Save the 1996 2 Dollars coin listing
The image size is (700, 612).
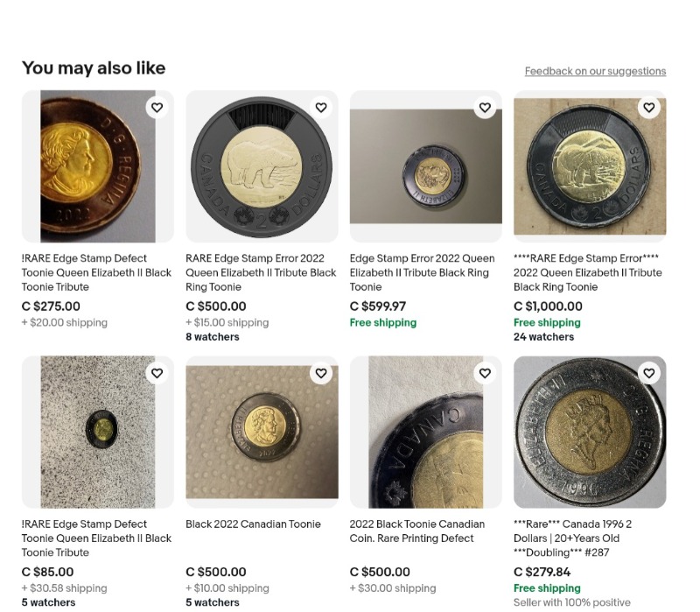648,374
